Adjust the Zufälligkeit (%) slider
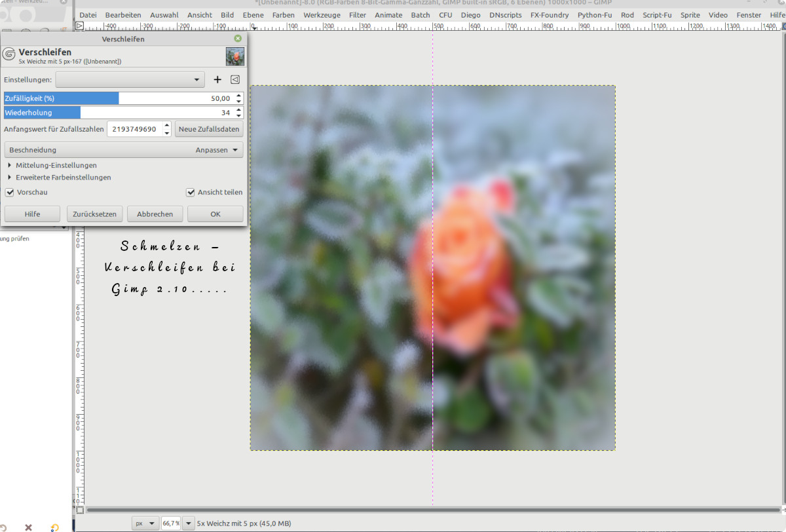The image size is (786, 532). pyautogui.click(x=118, y=98)
